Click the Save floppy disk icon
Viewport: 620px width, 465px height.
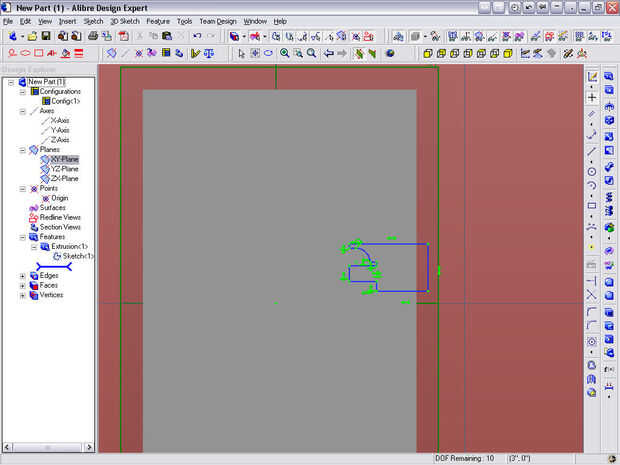pyautogui.click(x=46, y=36)
